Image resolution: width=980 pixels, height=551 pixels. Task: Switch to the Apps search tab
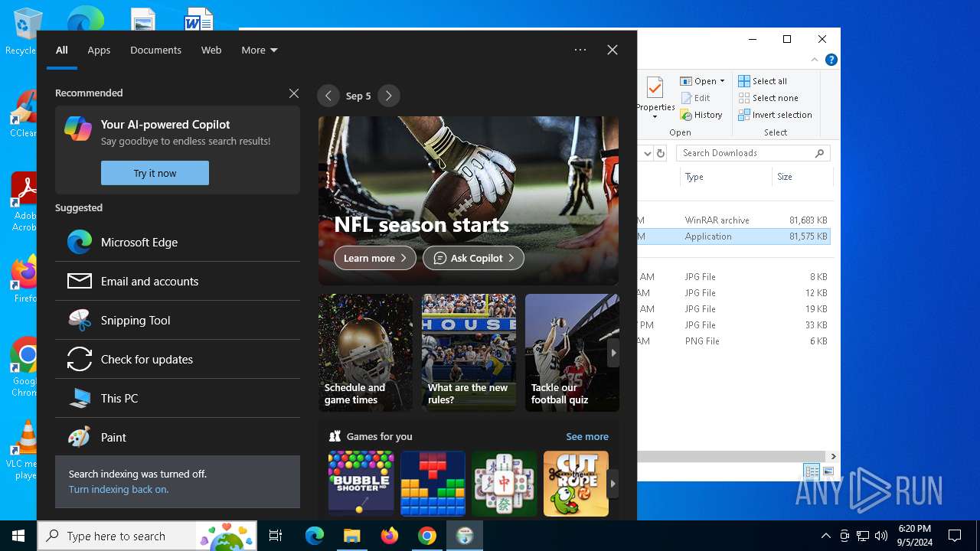99,50
